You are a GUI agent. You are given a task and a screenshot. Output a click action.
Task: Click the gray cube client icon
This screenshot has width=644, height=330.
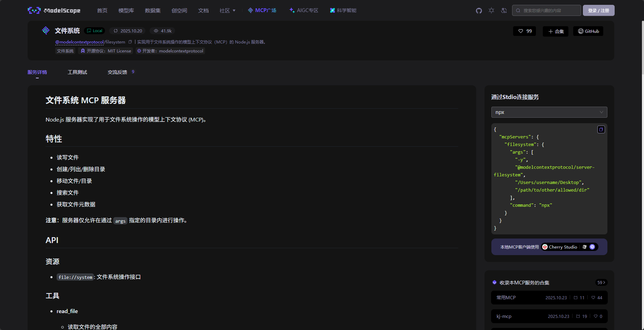[x=585, y=247]
